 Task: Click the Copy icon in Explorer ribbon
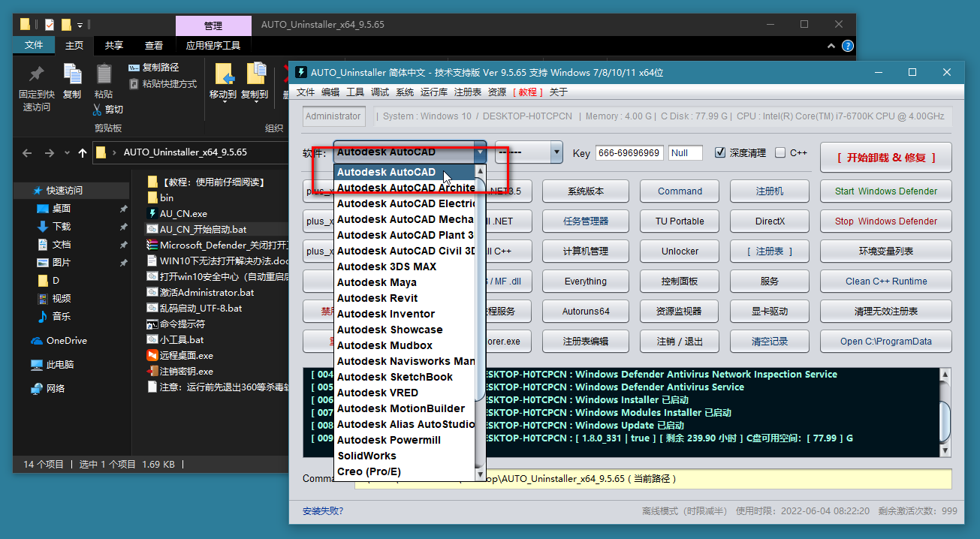(72, 74)
